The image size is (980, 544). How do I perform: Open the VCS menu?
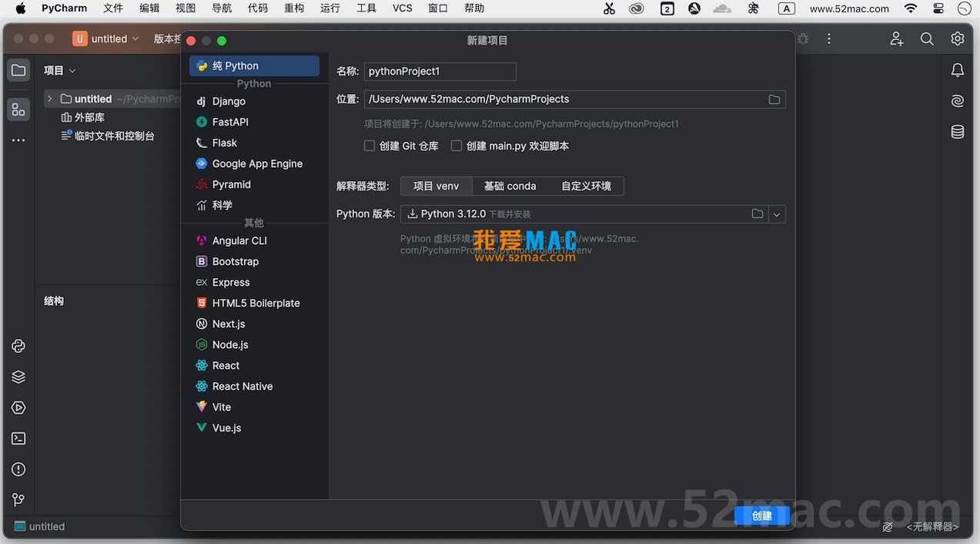click(403, 8)
